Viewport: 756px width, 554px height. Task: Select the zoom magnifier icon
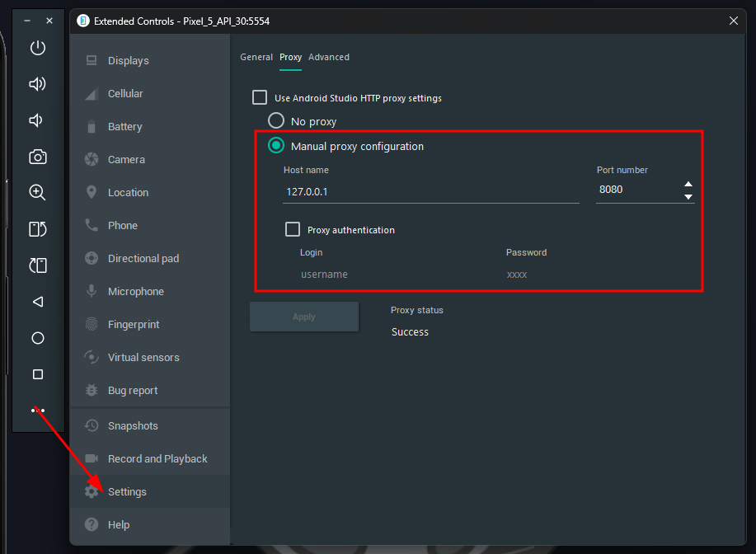pos(37,192)
